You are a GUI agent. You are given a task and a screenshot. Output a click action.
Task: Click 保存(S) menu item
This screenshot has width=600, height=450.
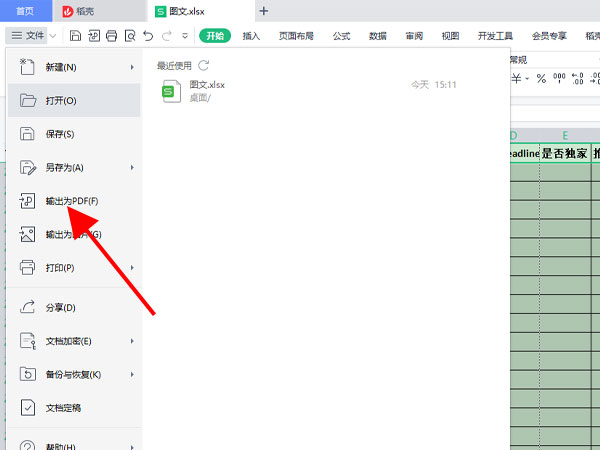click(x=74, y=134)
